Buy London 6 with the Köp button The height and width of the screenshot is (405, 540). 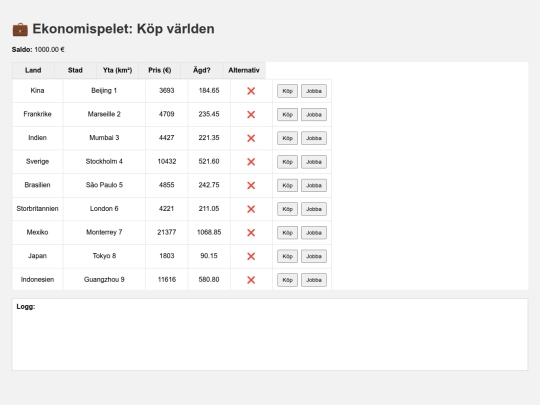[x=287, y=209]
